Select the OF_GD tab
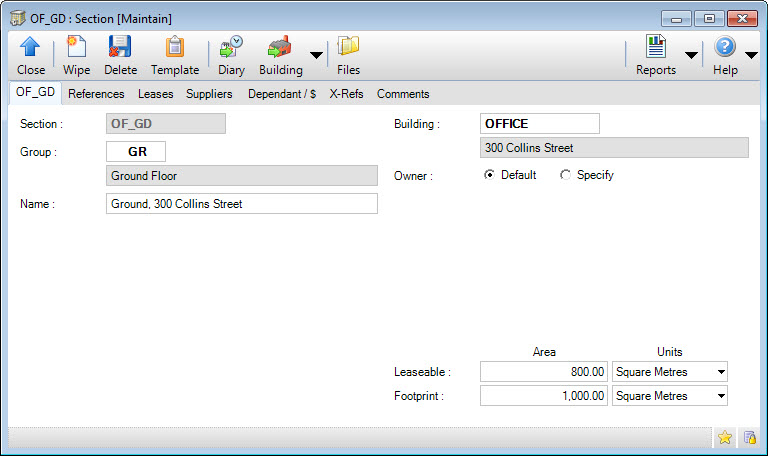Image resolution: width=768 pixels, height=456 pixels. [35, 93]
